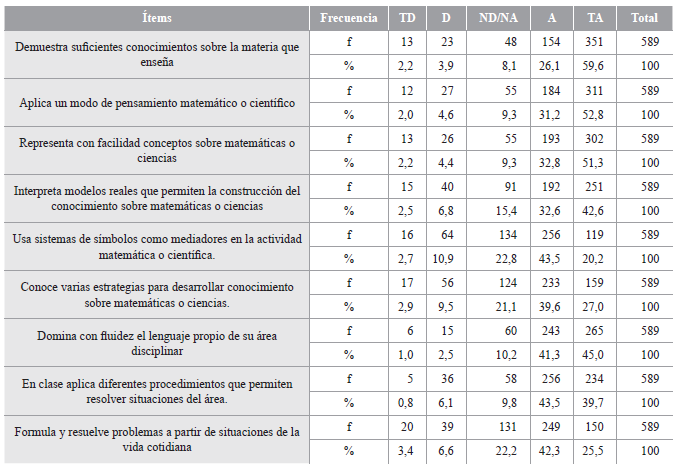This screenshot has width=678, height=464.
Task: Click the TD column header
Action: pos(408,17)
